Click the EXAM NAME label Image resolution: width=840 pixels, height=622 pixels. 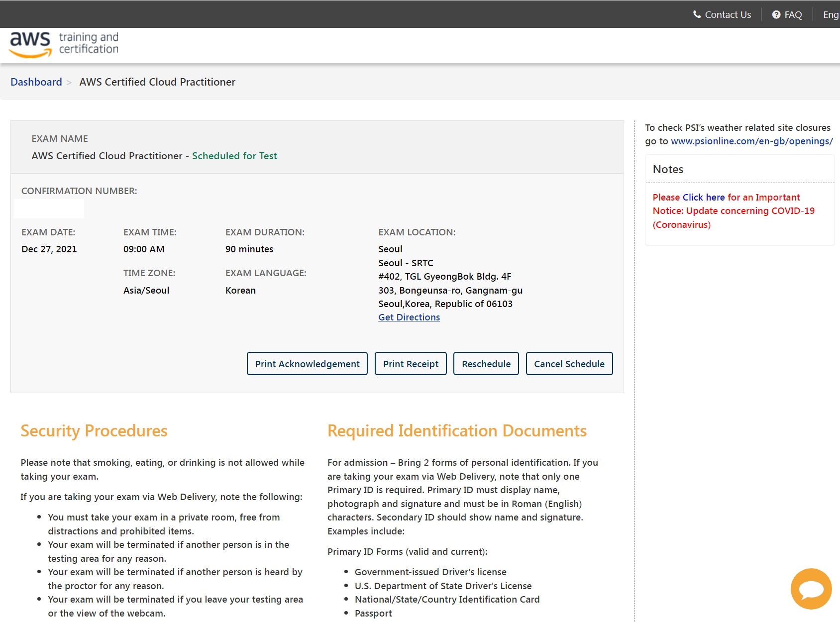click(x=60, y=139)
